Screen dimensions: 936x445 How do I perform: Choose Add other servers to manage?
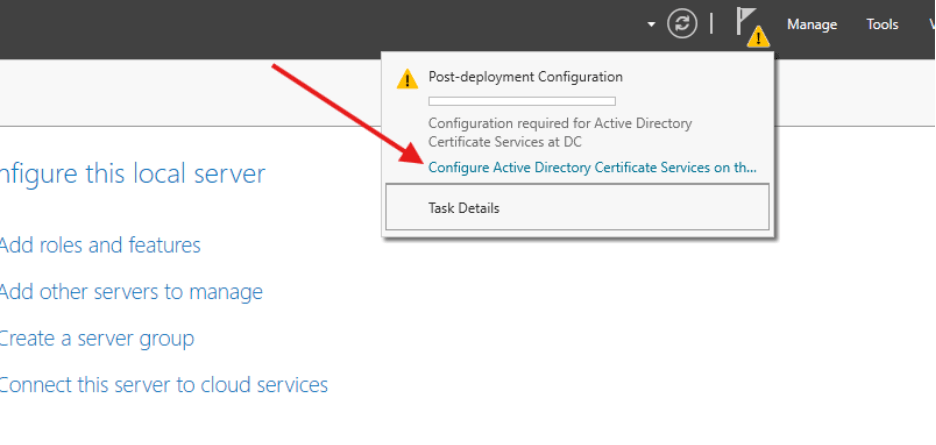tap(130, 292)
